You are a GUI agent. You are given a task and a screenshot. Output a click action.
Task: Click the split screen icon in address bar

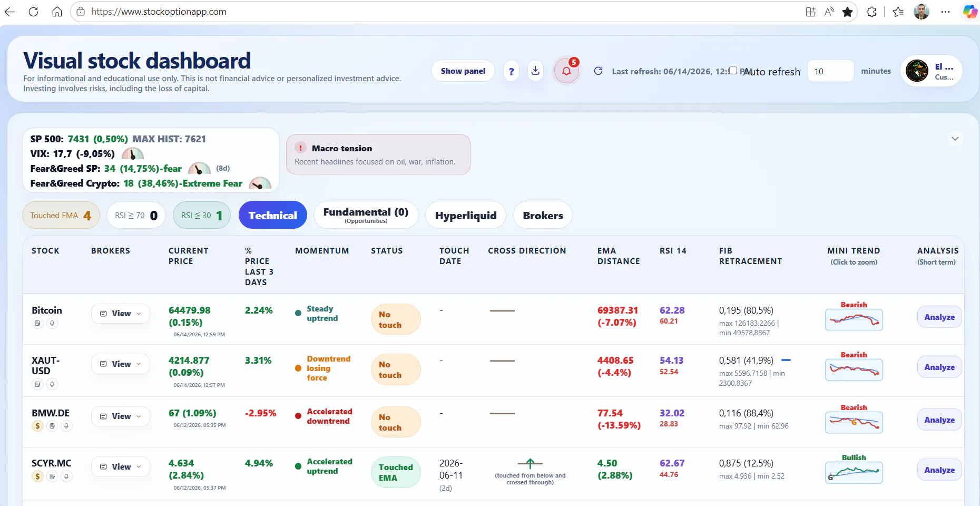click(810, 12)
